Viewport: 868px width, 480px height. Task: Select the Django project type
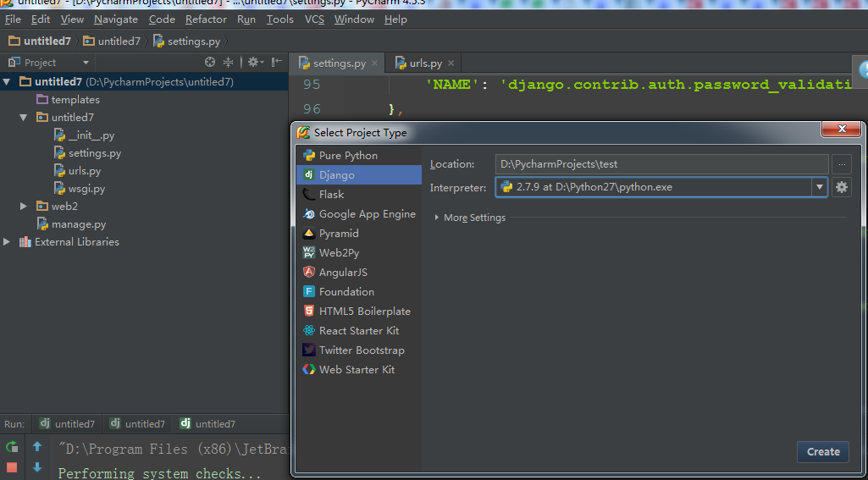(x=359, y=175)
